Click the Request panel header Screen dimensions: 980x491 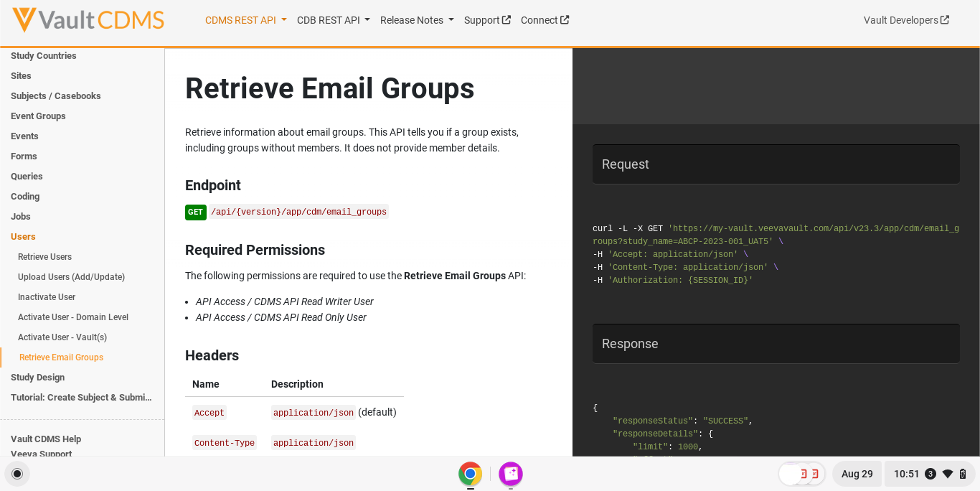(776, 164)
